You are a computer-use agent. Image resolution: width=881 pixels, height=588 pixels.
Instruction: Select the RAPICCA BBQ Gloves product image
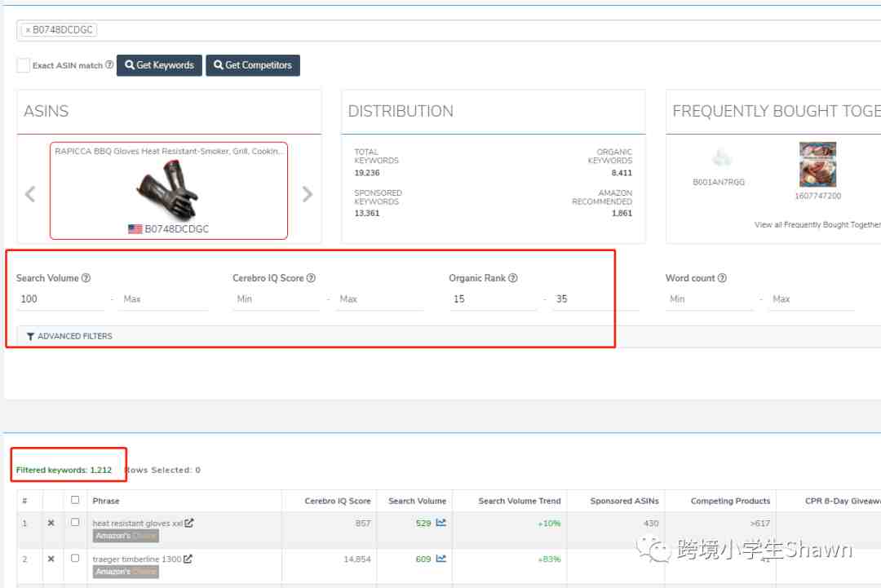click(168, 190)
